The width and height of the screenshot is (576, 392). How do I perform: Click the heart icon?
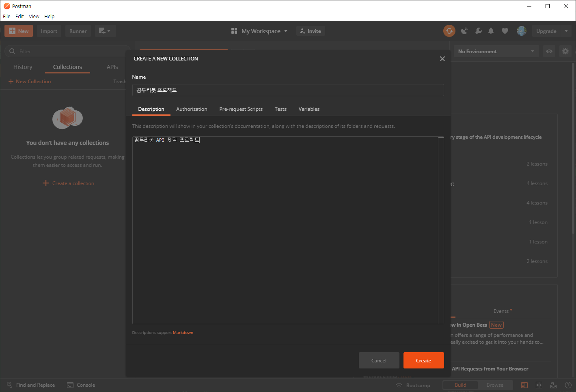[505, 31]
